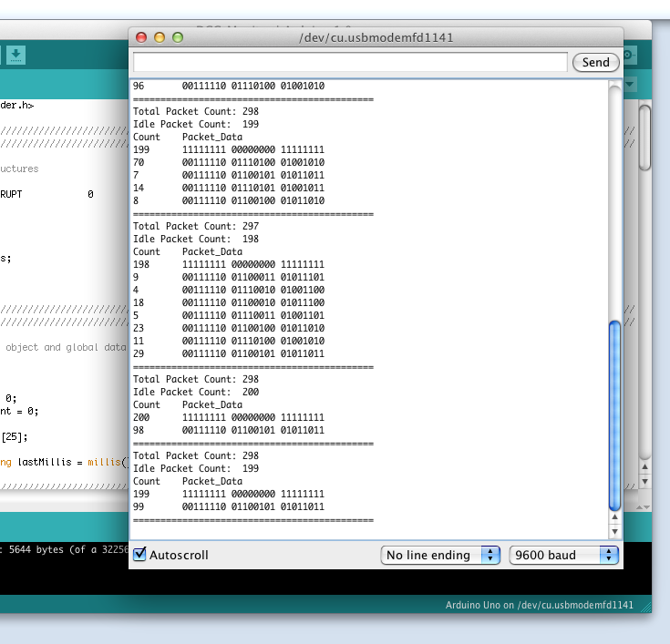Zoom the serial monitor with green button
The height and width of the screenshot is (644, 670).
click(178, 37)
